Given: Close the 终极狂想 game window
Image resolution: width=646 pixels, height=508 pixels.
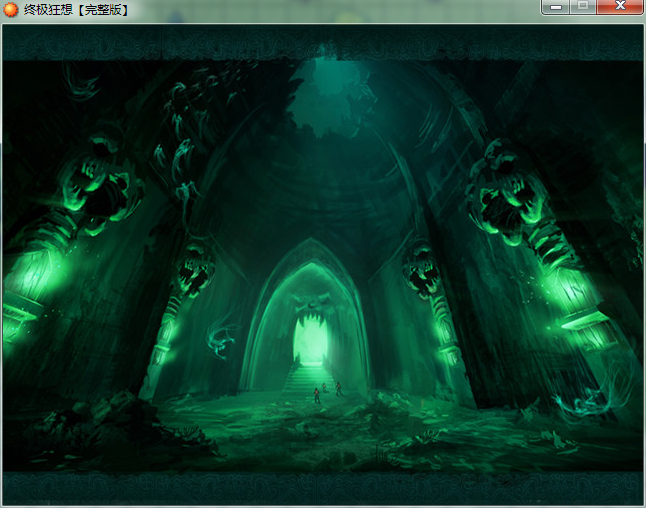Looking at the screenshot, I should click(620, 7).
